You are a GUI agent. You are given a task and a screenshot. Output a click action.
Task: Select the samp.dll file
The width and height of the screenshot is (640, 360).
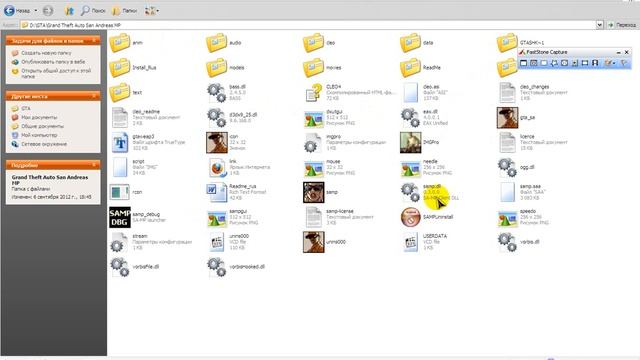click(x=410, y=192)
